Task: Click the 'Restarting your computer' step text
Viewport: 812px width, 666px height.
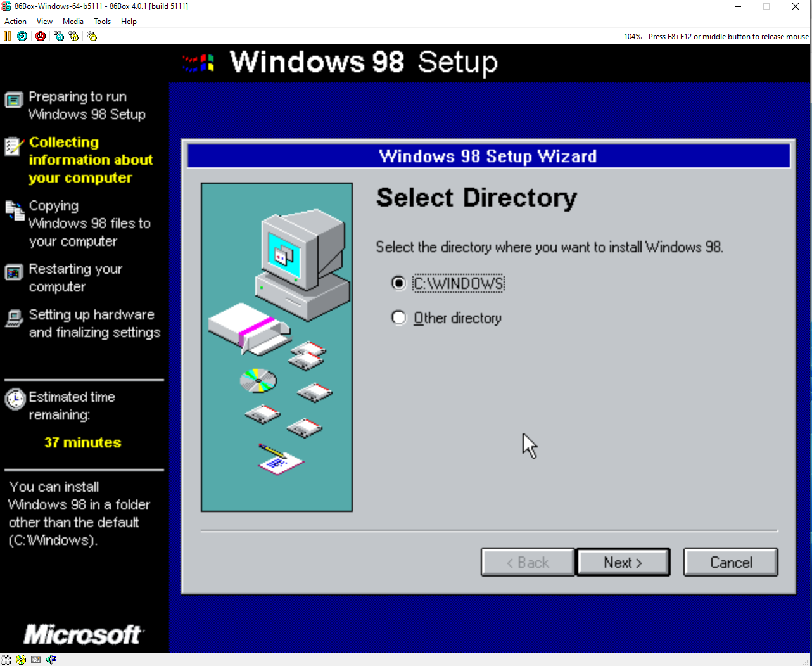Action: [75, 278]
